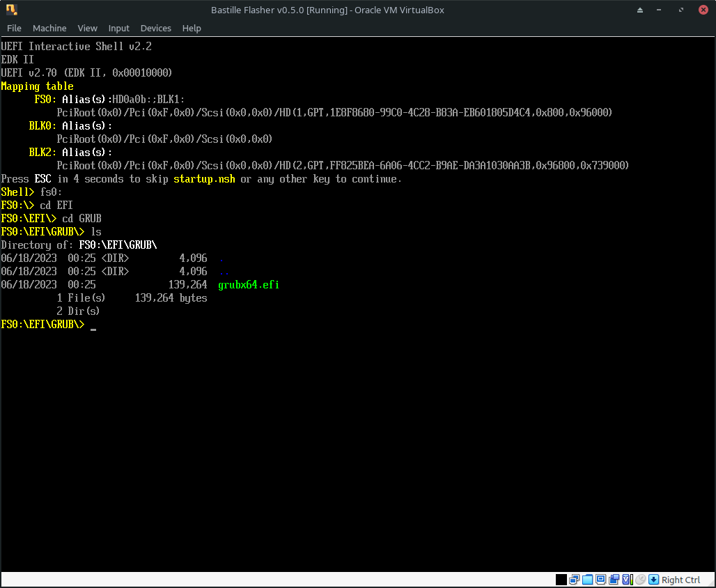Click the yellow 'startup.nsh' text
The width and height of the screenshot is (716, 588).
tap(204, 179)
